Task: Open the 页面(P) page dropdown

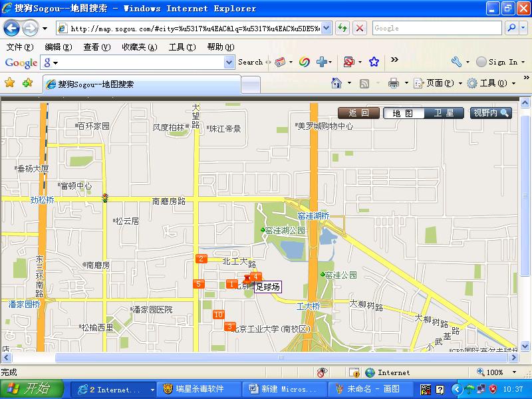Action: coord(460,83)
